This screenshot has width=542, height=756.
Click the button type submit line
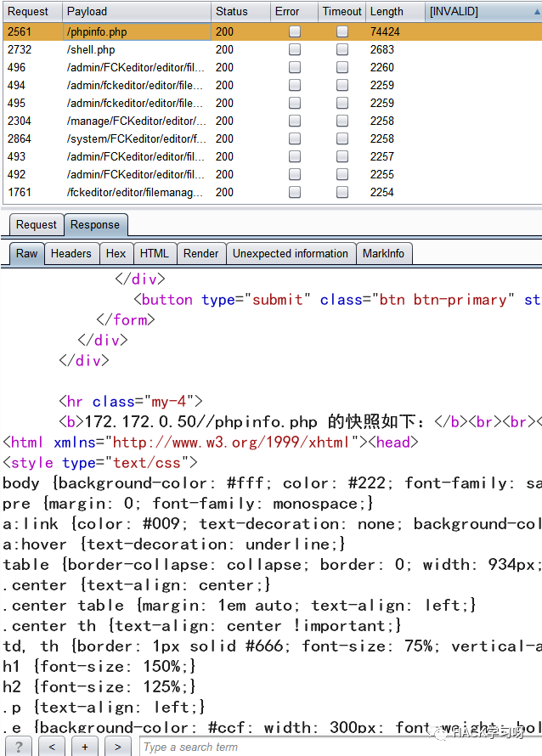click(337, 300)
